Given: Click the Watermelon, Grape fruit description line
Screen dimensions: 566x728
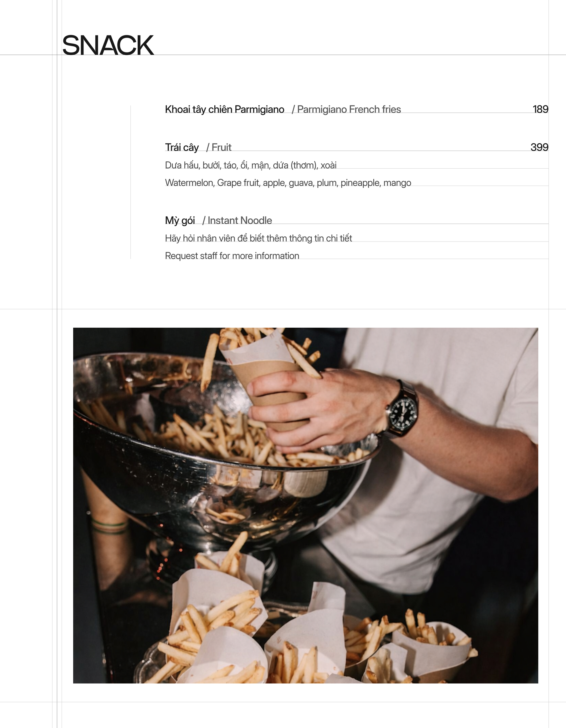Looking at the screenshot, I should coord(288,183).
